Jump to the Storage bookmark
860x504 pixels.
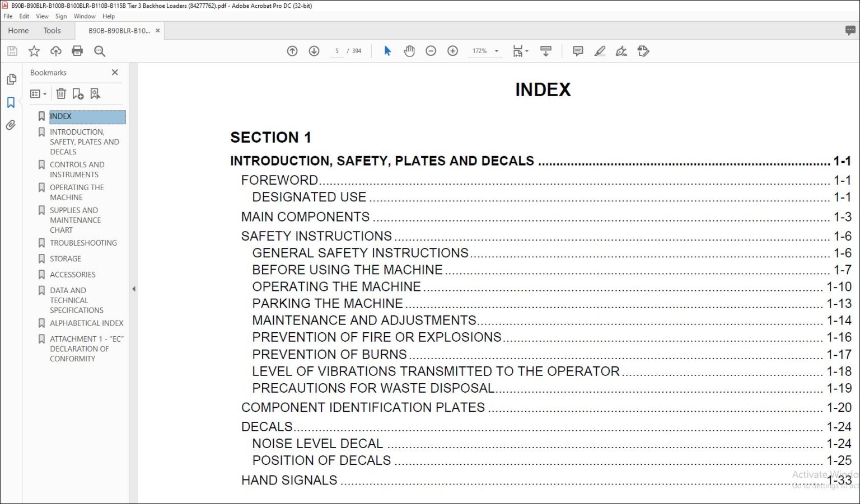[x=66, y=258]
